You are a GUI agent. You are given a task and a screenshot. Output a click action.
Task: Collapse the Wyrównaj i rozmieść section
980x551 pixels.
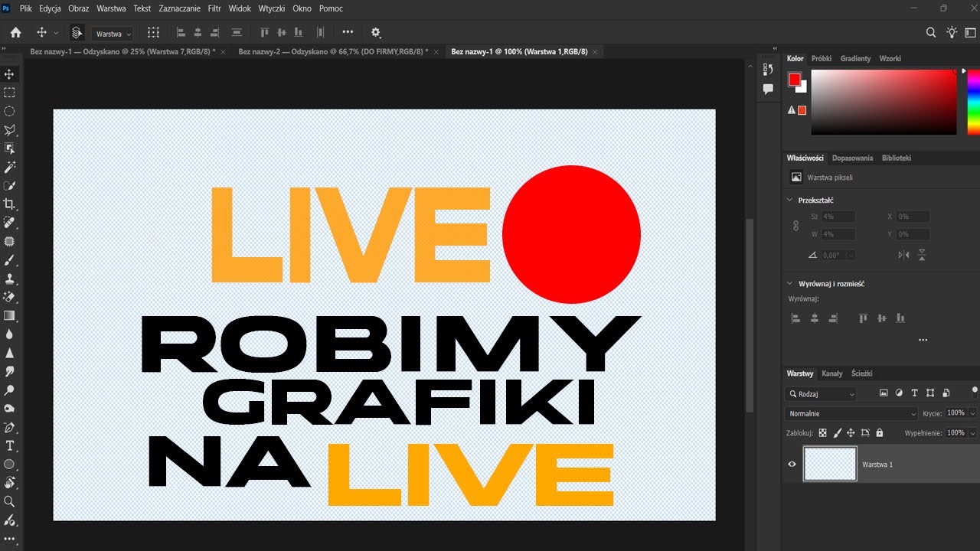click(790, 284)
